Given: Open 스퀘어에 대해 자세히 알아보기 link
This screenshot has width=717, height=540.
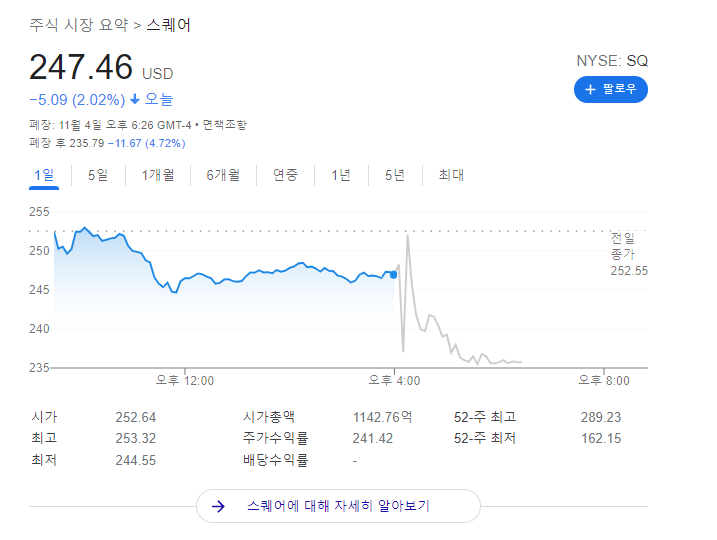Looking at the screenshot, I should tap(338, 506).
